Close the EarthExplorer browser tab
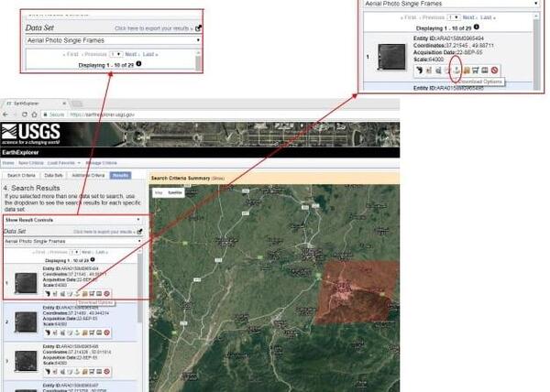Image resolution: width=550 pixels, height=392 pixels. tap(64, 103)
